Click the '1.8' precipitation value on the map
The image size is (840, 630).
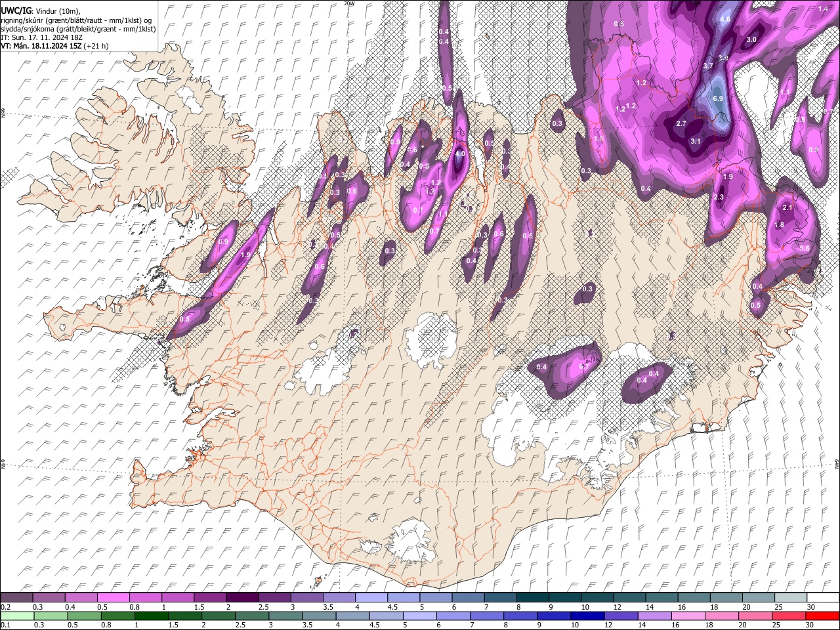[x=780, y=224]
